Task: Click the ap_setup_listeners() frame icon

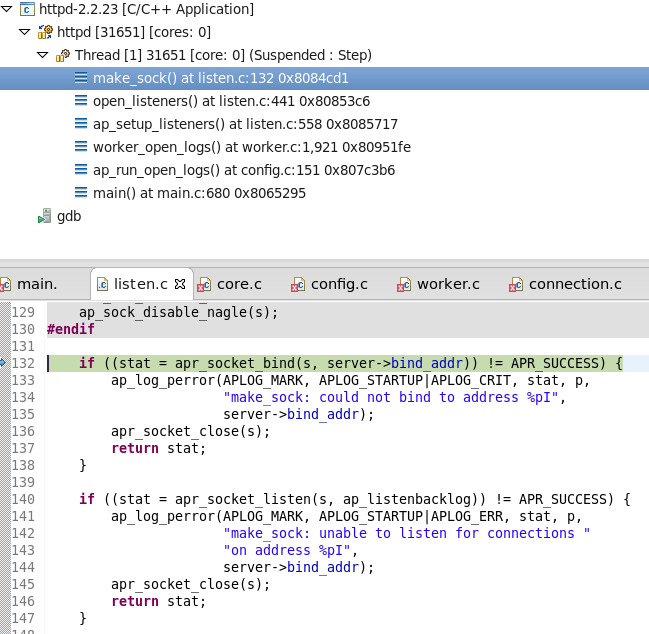Action: click(x=81, y=124)
